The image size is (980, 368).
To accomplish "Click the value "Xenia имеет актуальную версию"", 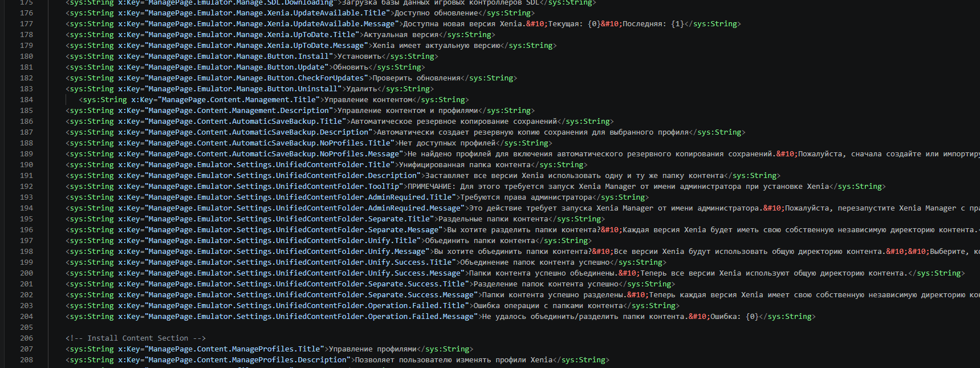I will coord(436,45).
